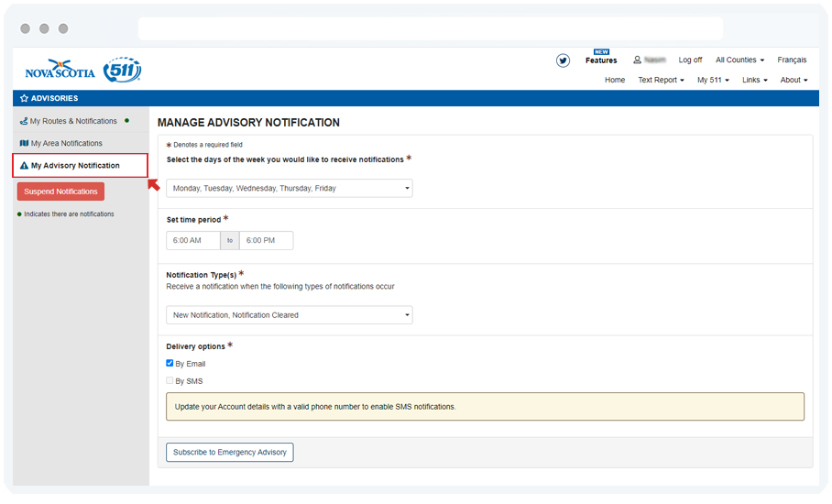
Task: Click the user profile icon in header
Action: [638, 60]
